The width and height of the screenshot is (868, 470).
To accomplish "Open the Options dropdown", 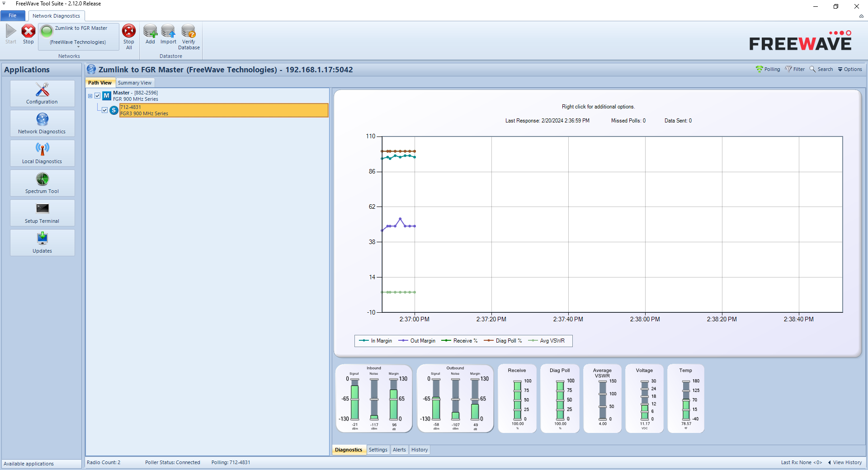I will pyautogui.click(x=850, y=69).
